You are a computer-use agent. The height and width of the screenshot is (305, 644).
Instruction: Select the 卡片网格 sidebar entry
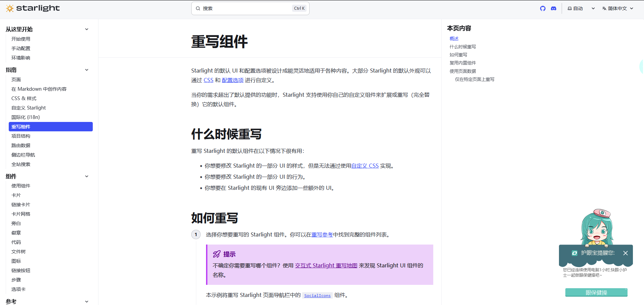tap(21, 214)
